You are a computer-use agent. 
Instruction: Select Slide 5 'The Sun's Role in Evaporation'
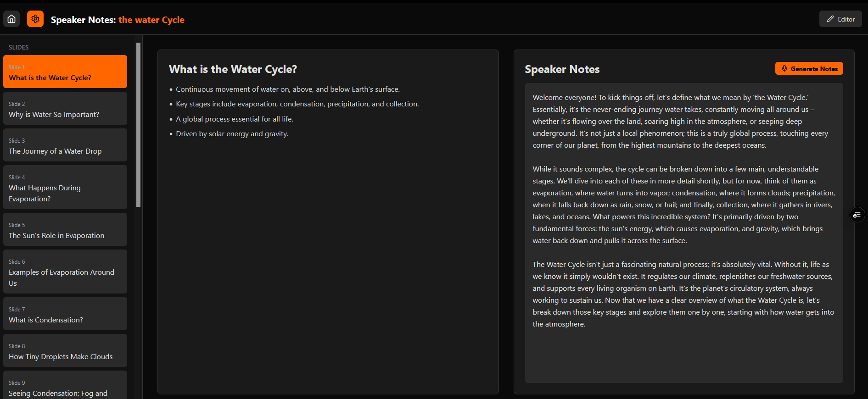(x=65, y=229)
